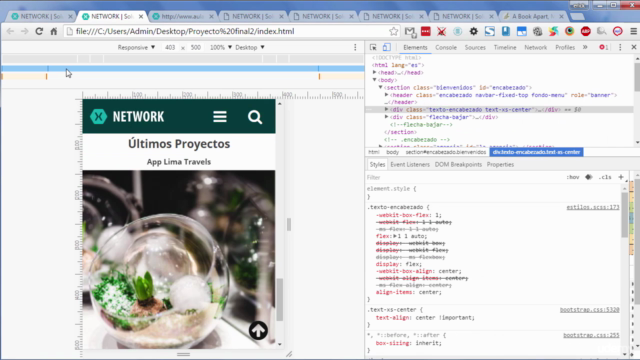Click the scroll-to-top arrow button
The width and height of the screenshot is (640, 360).
[258, 330]
